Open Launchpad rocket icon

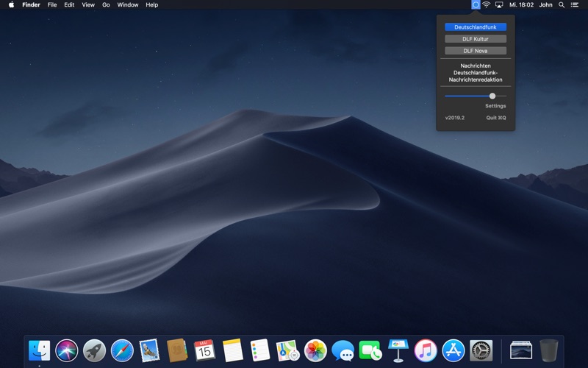coord(94,350)
